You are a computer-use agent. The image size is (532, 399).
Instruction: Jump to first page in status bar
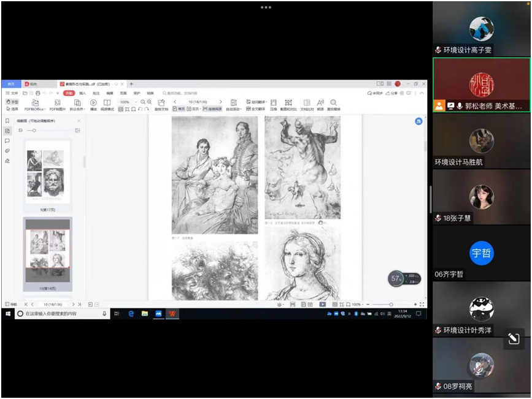26,304
